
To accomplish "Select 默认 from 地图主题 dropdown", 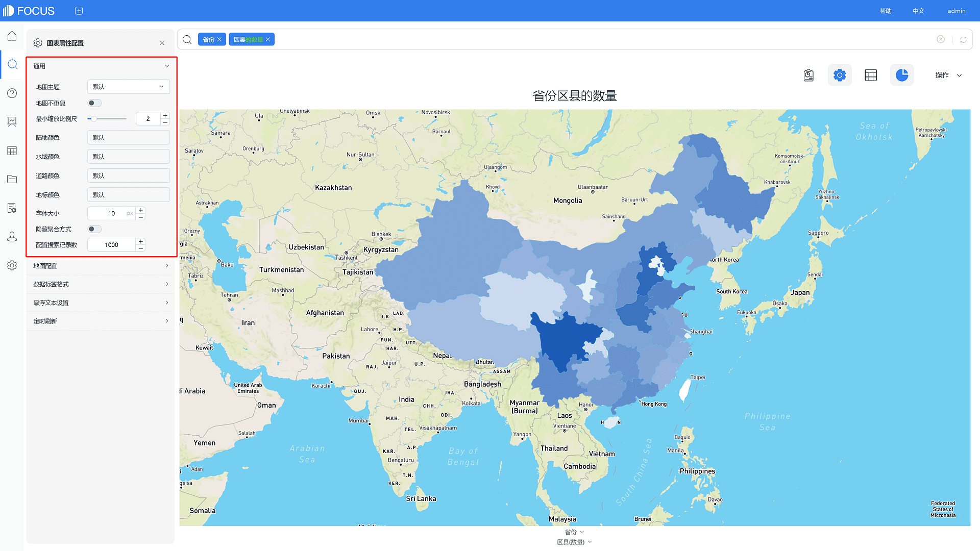I will click(128, 86).
